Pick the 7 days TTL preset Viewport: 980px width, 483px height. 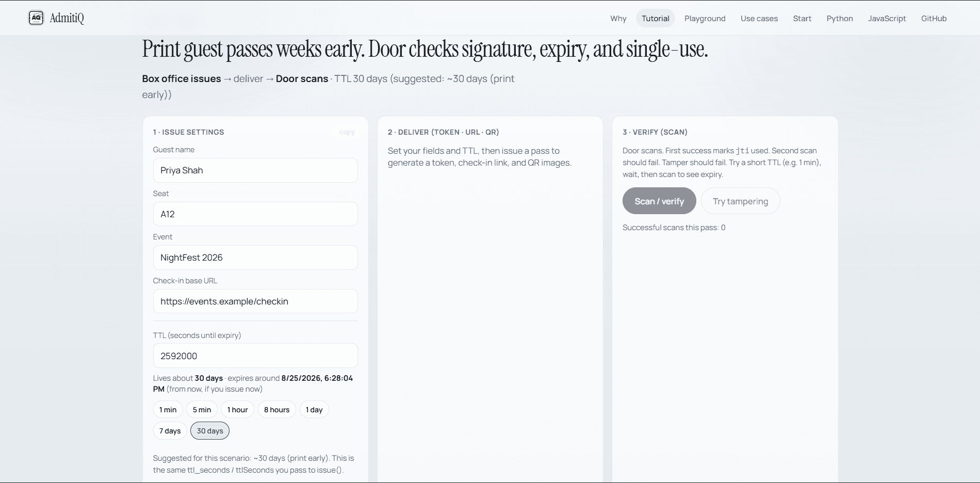tap(170, 431)
